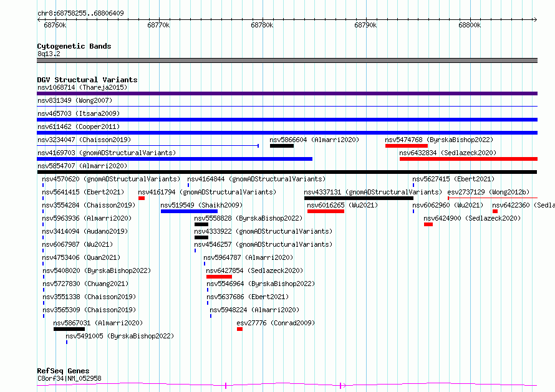Image resolution: width=555 pixels, height=392 pixels.
Task: Click the 68790k ruler tick label
Action: click(365, 25)
